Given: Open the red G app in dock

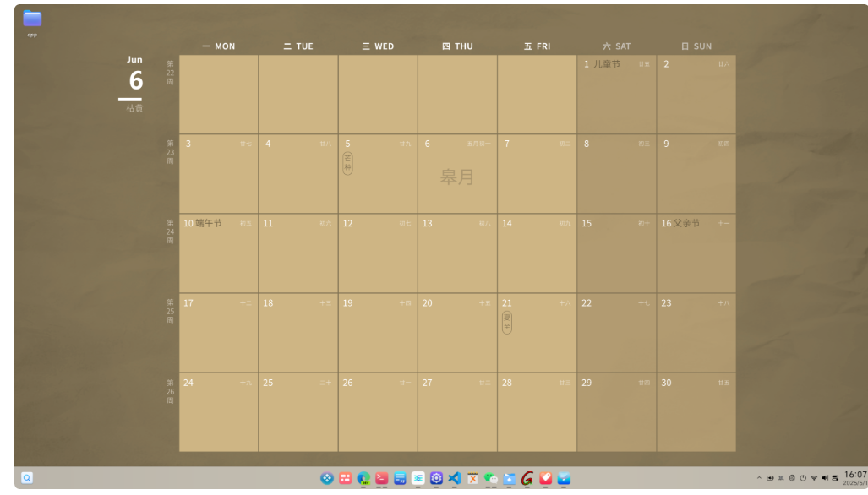Looking at the screenshot, I should click(x=527, y=478).
